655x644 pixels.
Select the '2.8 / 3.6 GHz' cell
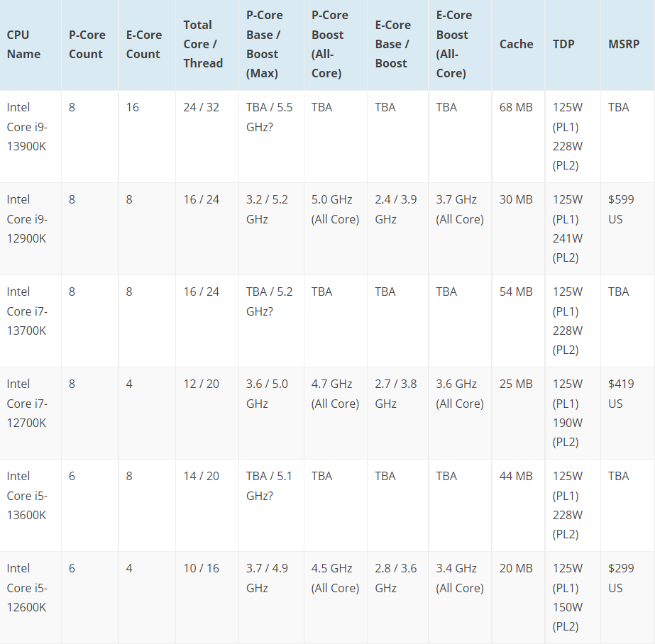coord(395,579)
